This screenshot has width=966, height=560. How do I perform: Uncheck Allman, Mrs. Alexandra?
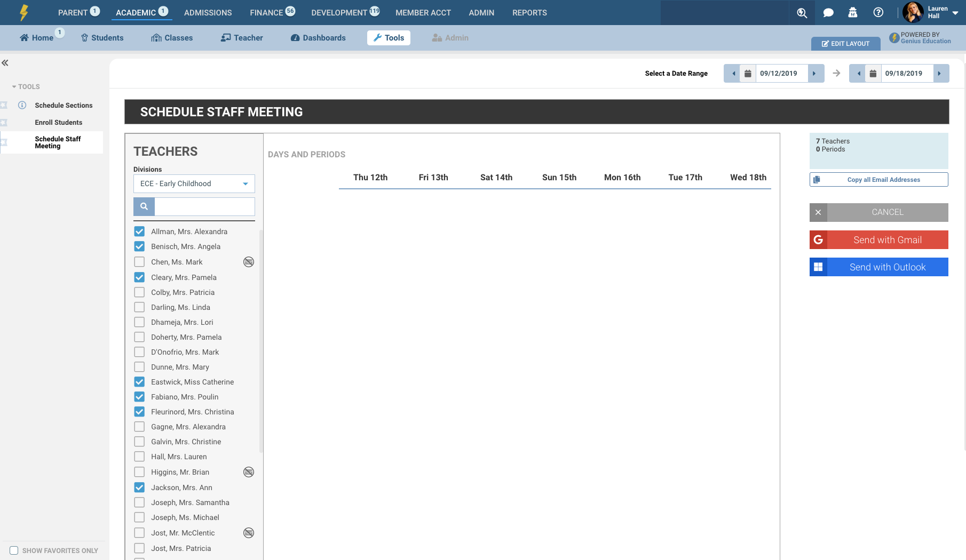pos(139,231)
